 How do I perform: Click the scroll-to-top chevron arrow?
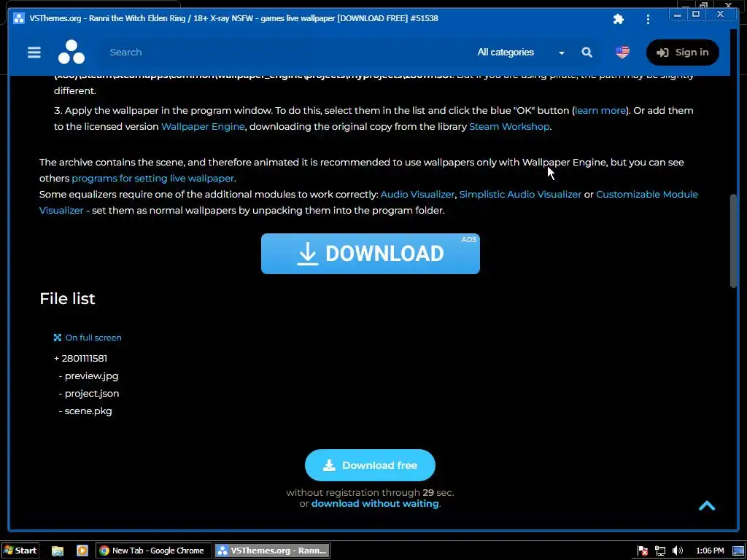[x=707, y=506]
